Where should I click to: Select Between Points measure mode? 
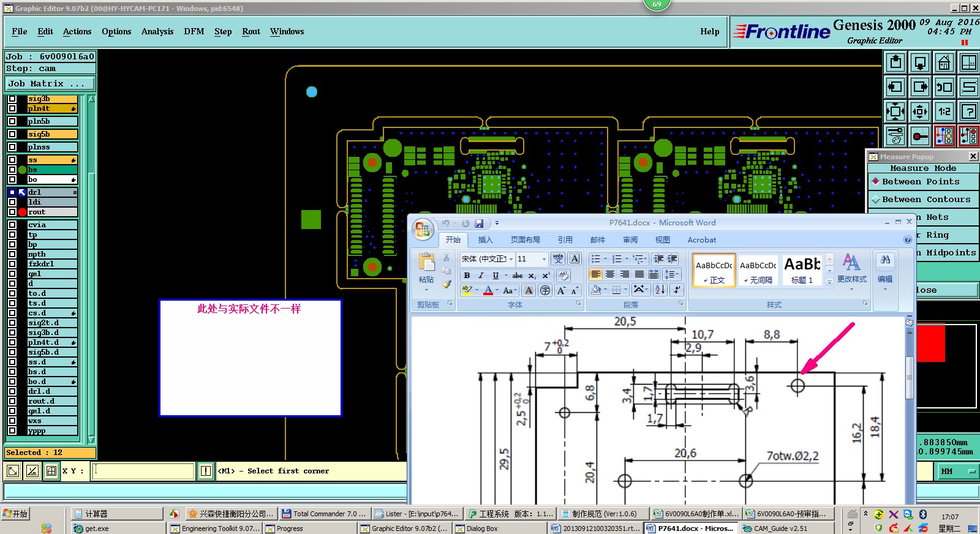point(923,182)
